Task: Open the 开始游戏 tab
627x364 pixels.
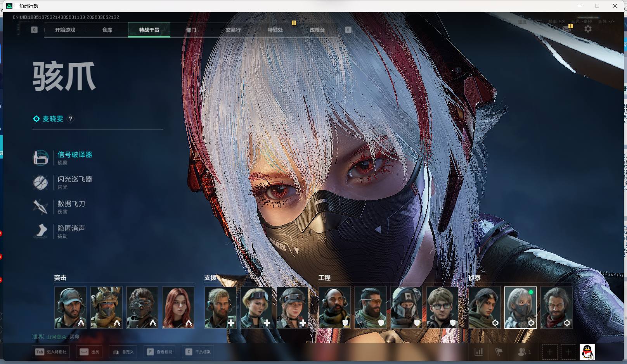Action: [65, 30]
